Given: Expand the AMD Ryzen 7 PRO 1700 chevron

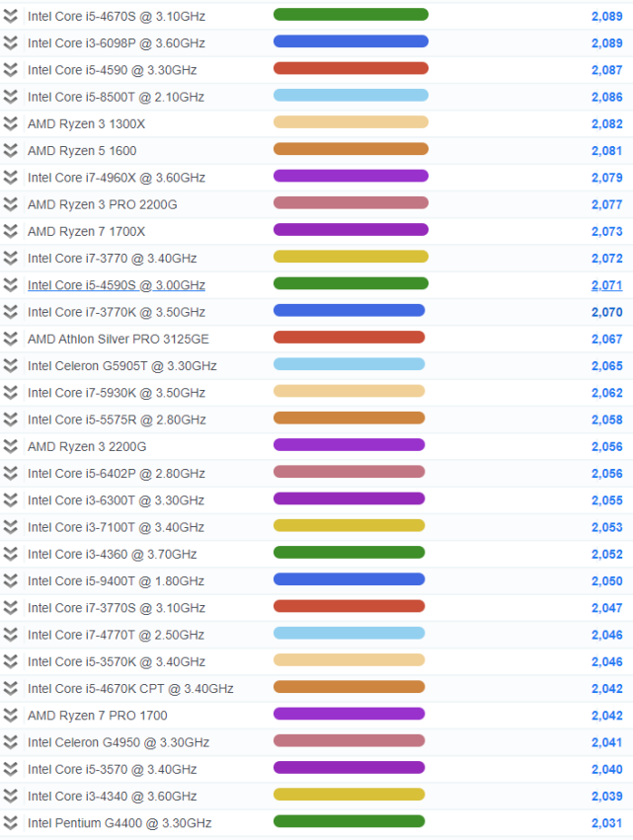Looking at the screenshot, I should coord(10,716).
